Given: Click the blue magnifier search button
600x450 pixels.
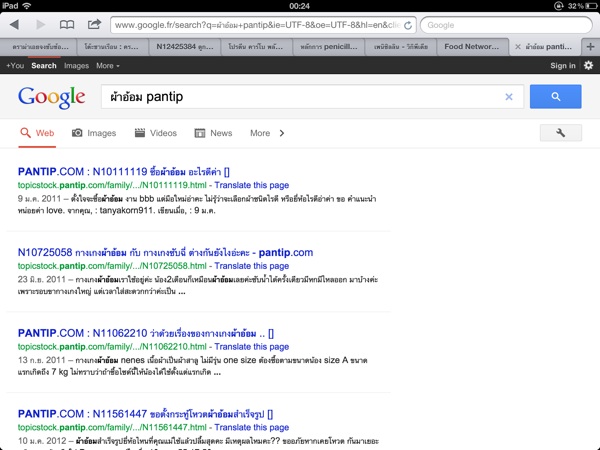Looking at the screenshot, I should [556, 96].
